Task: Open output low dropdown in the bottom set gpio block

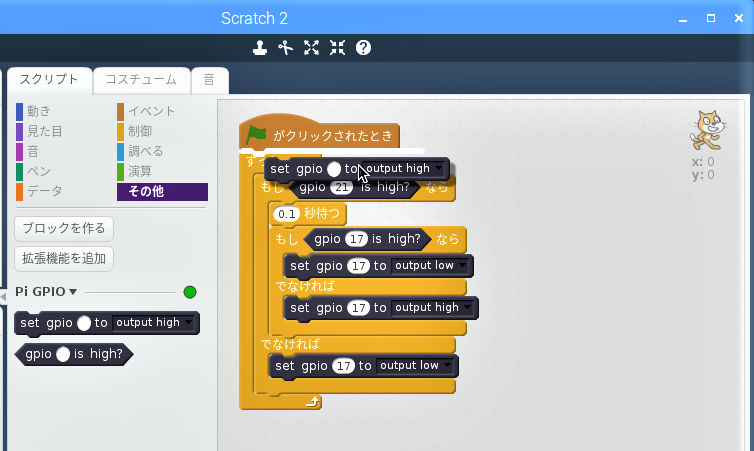Action: coord(415,365)
